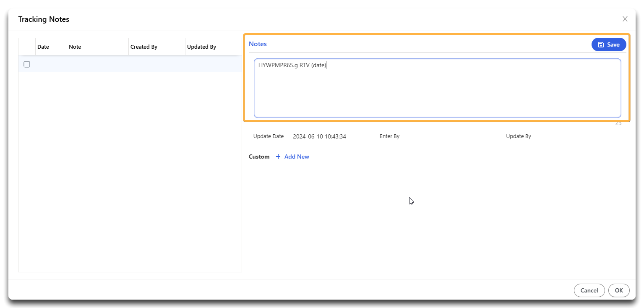
Task: Click the Updated By column header
Action: [202, 47]
